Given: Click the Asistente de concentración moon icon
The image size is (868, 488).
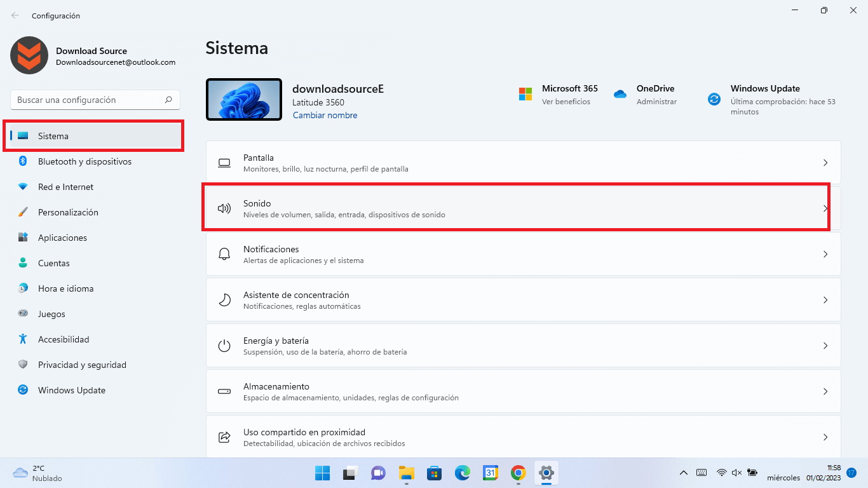Looking at the screenshot, I should click(224, 300).
